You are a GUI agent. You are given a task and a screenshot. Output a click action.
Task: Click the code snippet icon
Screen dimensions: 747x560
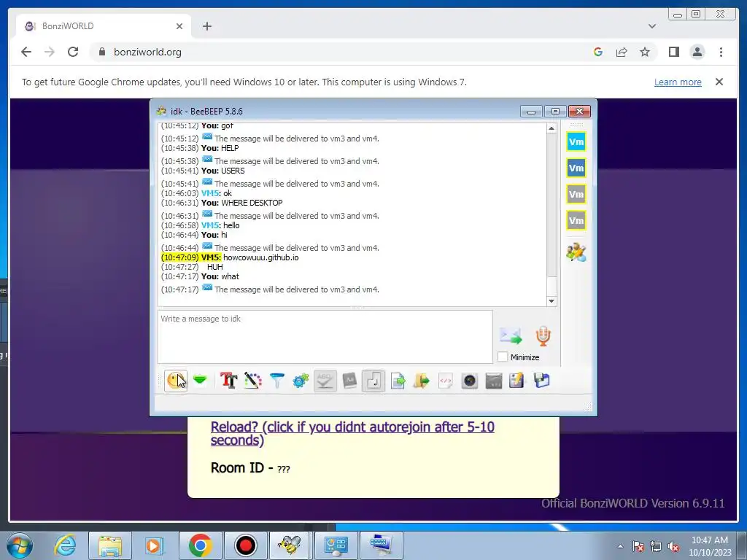[x=446, y=381]
